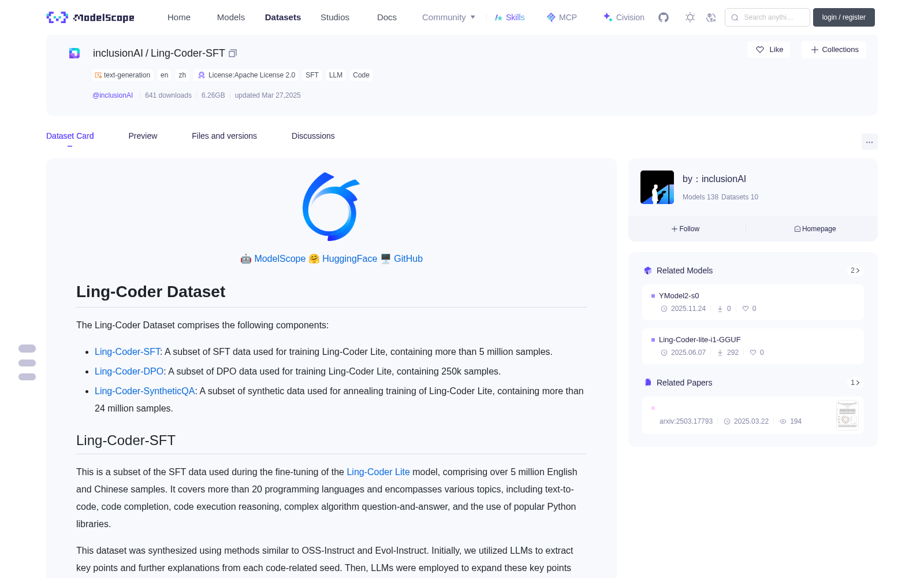Expand the Related Papers list arrow
Screen dimensions: 924x578
[x=855, y=383]
